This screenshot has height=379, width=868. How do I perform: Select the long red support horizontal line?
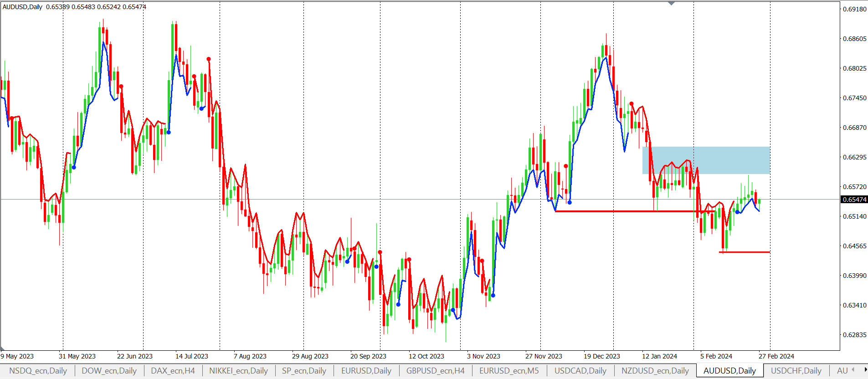[635, 211]
